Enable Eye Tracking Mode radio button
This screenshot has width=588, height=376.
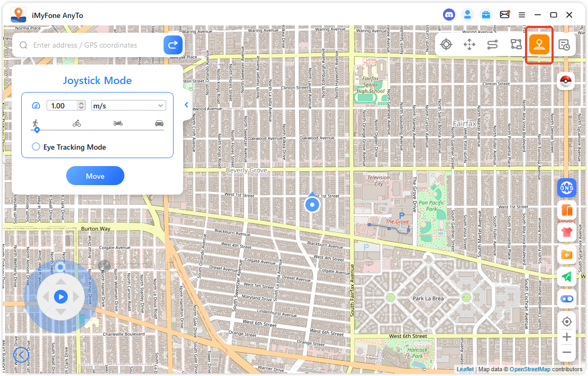[x=36, y=147]
